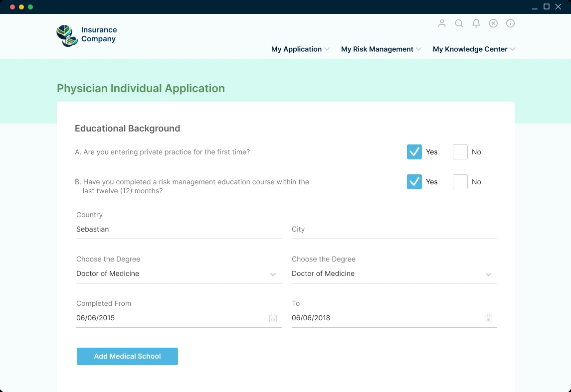Click the Completed From label

[x=104, y=304]
